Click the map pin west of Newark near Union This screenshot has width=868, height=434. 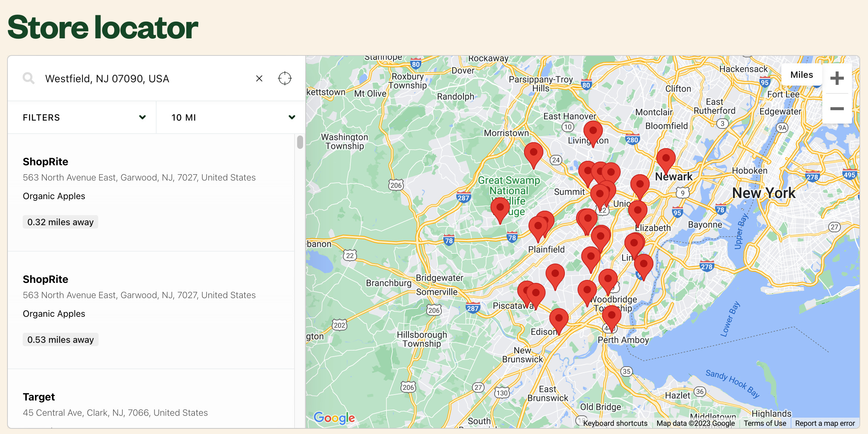point(640,187)
